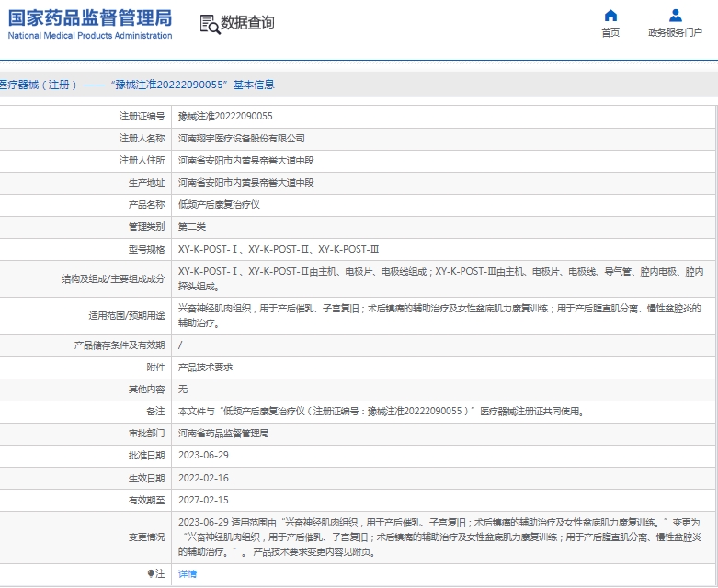Click the 国家药品监督管理局 logo
718x588 pixels.
(90, 17)
